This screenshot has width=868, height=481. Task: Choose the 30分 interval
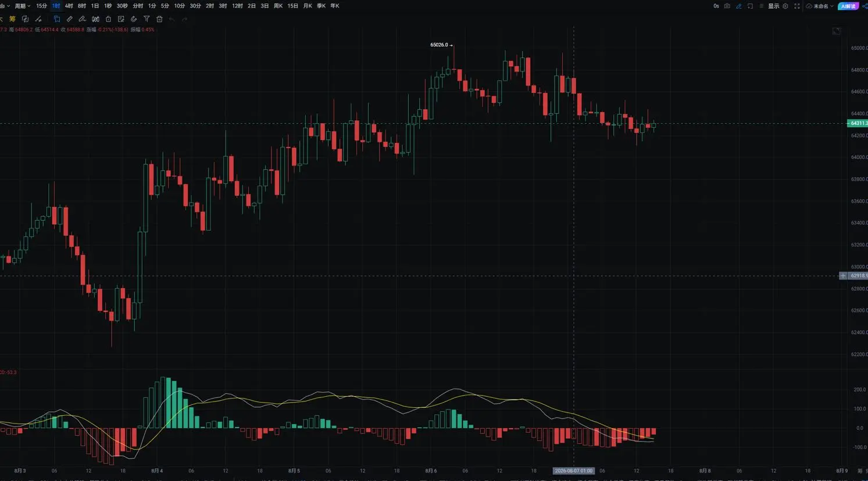coord(195,6)
